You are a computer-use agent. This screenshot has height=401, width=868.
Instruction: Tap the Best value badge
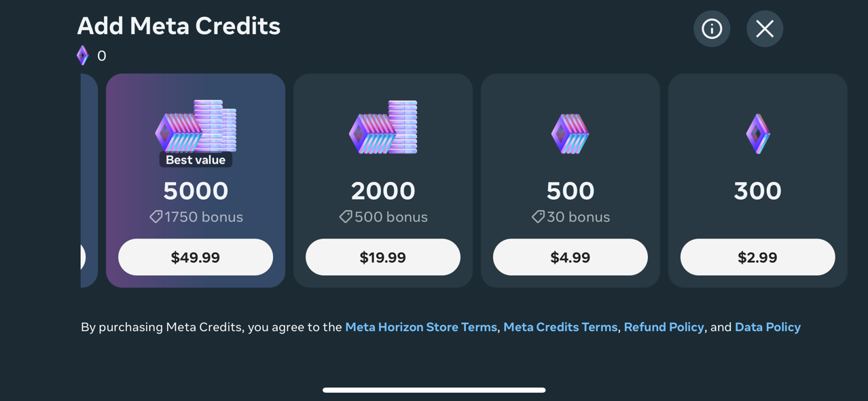click(196, 160)
